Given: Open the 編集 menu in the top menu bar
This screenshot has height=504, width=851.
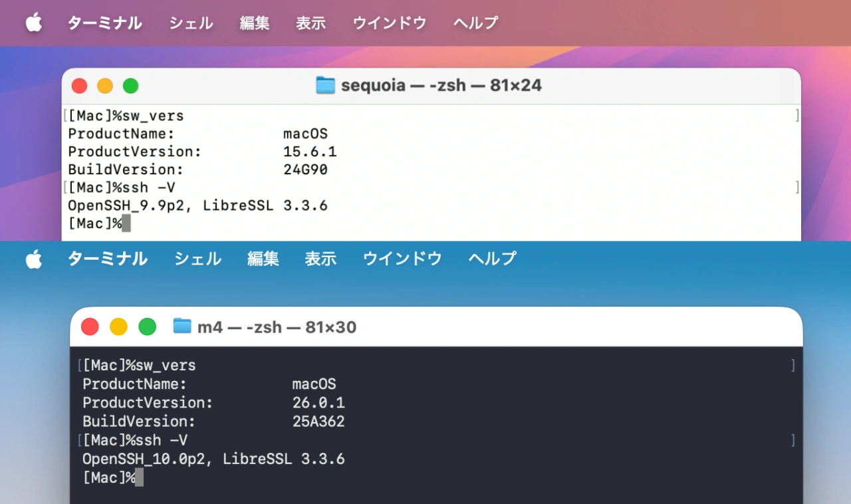Looking at the screenshot, I should pyautogui.click(x=254, y=22).
